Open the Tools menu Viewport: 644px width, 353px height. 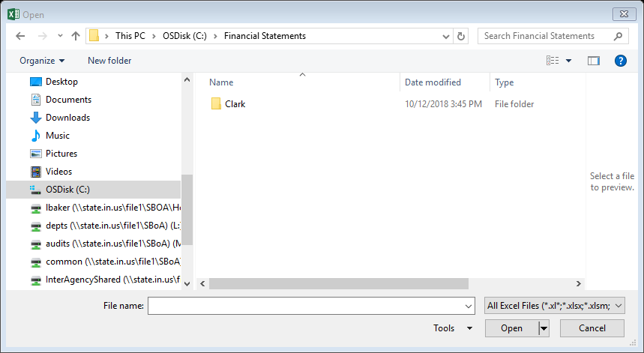point(453,328)
